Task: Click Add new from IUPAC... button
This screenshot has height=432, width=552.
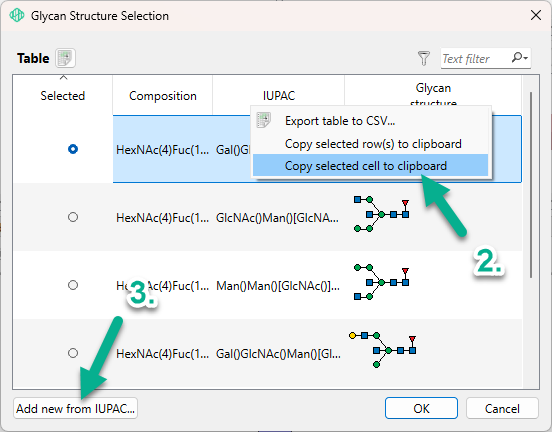Action: 75,408
